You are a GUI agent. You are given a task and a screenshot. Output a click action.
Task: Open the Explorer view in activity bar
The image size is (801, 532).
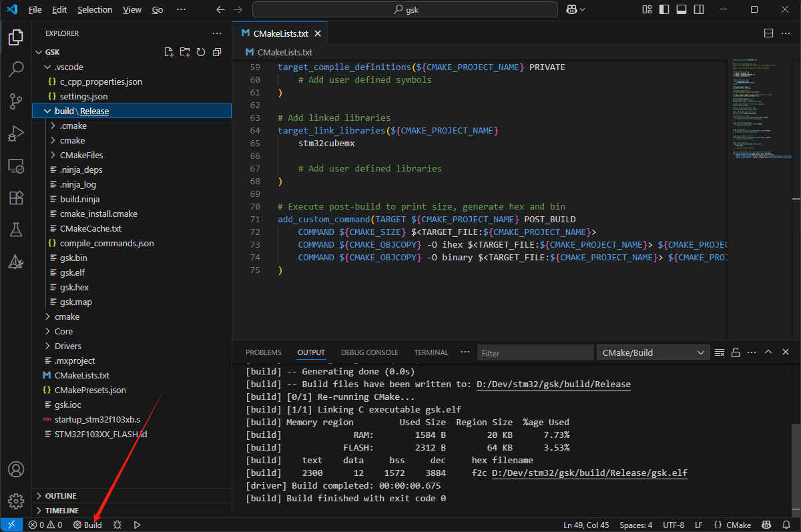point(15,37)
